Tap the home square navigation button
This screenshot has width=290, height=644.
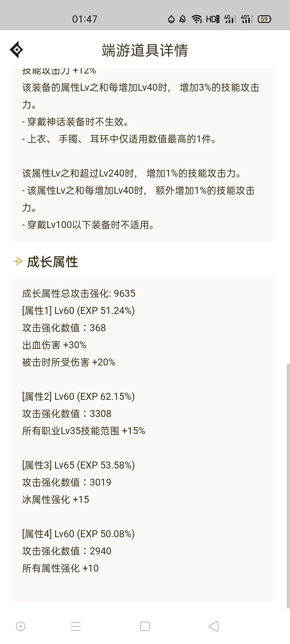click(x=145, y=627)
